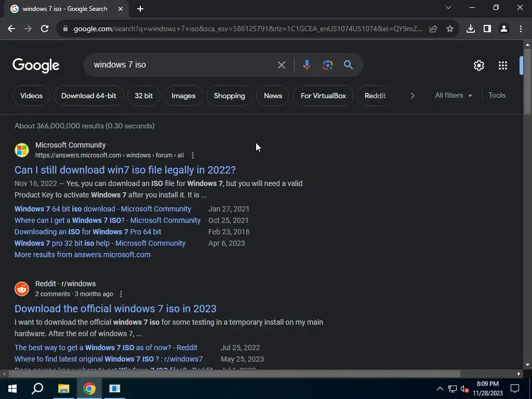Image resolution: width=532 pixels, height=399 pixels.
Task: Open 'Downloading an ISO for Windows 7 Pro' link
Action: [88, 232]
